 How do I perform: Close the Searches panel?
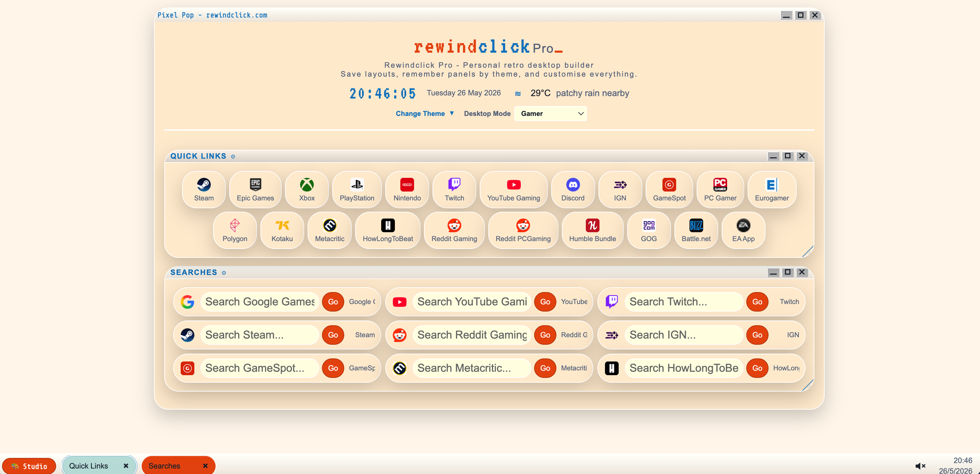802,273
